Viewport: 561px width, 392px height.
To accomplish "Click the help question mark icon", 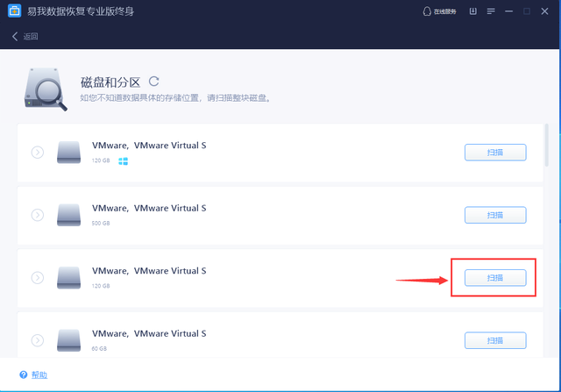I will [x=24, y=374].
